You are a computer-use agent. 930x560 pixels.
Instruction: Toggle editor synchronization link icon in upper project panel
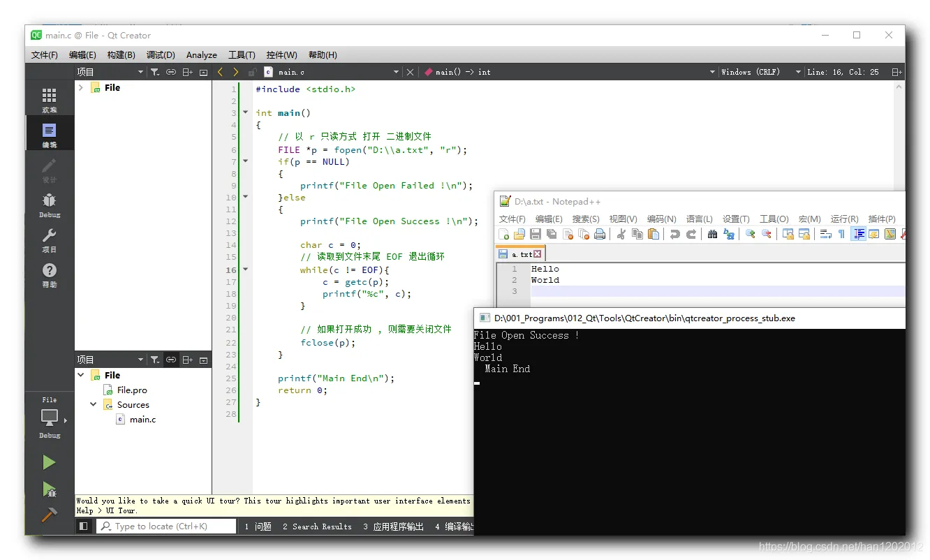tap(170, 72)
